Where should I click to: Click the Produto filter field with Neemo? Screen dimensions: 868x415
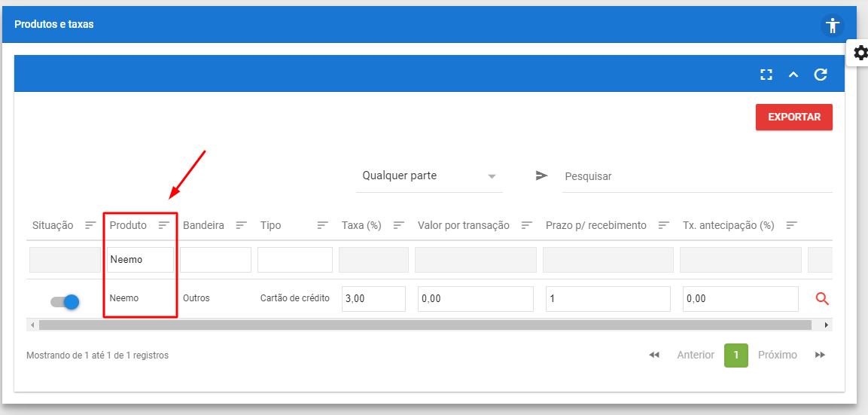140,260
